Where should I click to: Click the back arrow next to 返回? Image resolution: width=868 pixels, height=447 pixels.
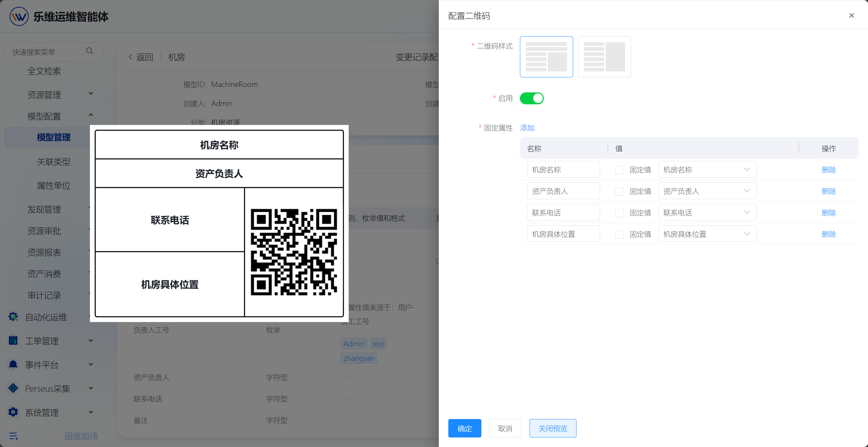pos(131,57)
